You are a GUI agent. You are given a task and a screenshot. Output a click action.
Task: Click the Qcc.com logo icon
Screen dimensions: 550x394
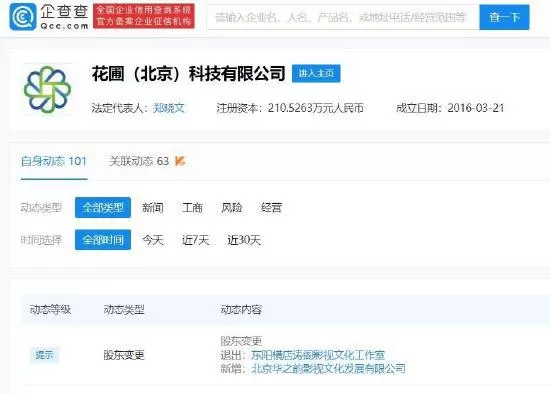[x=23, y=16]
